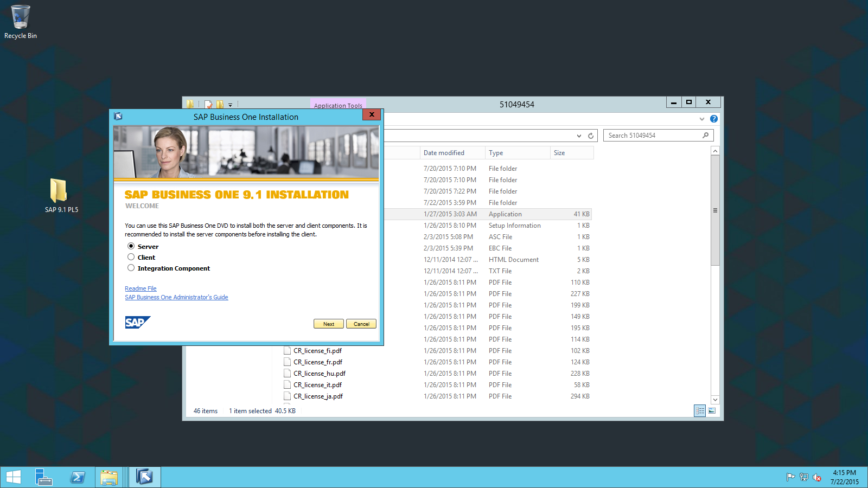Select the HTML Document file row
The image size is (868, 488).
pyautogui.click(x=488, y=260)
